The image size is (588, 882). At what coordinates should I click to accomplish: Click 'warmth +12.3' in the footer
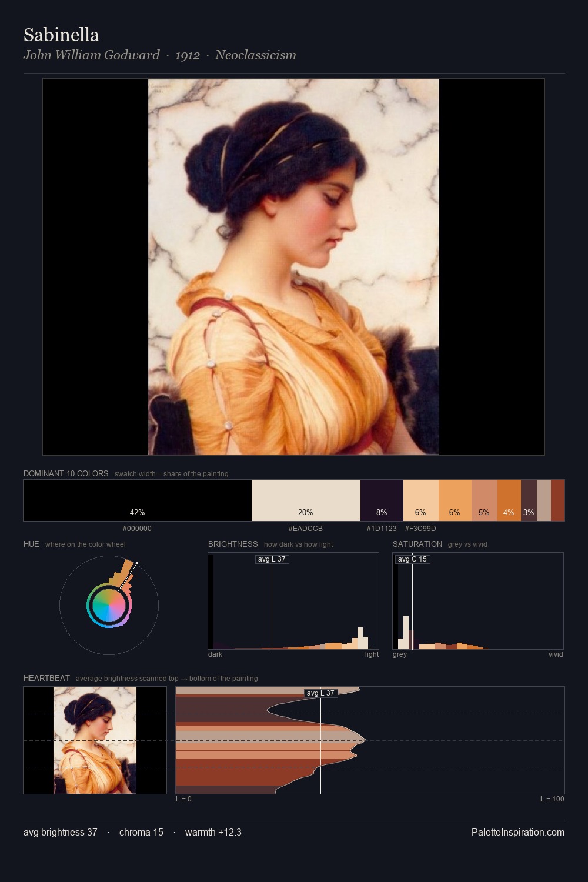click(213, 832)
